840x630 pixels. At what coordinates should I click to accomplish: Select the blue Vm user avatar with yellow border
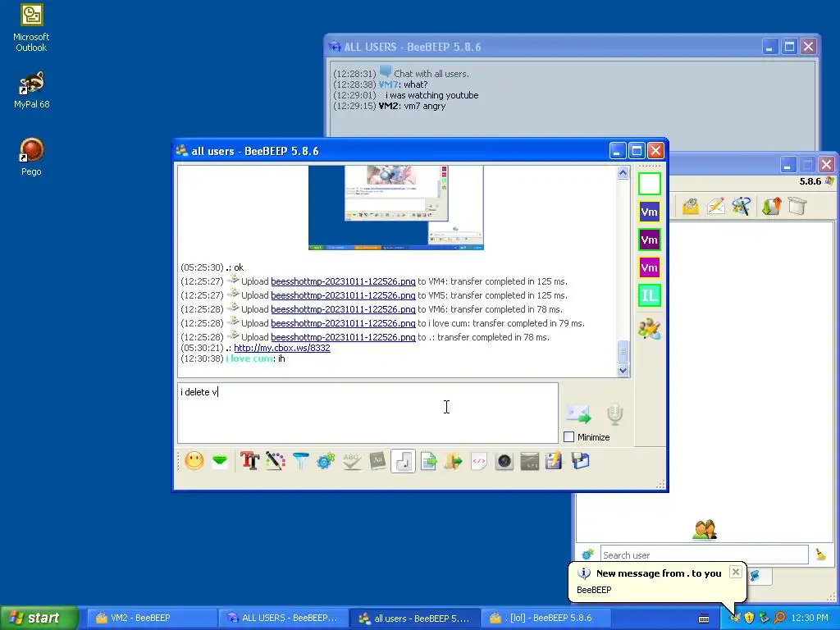(x=650, y=212)
